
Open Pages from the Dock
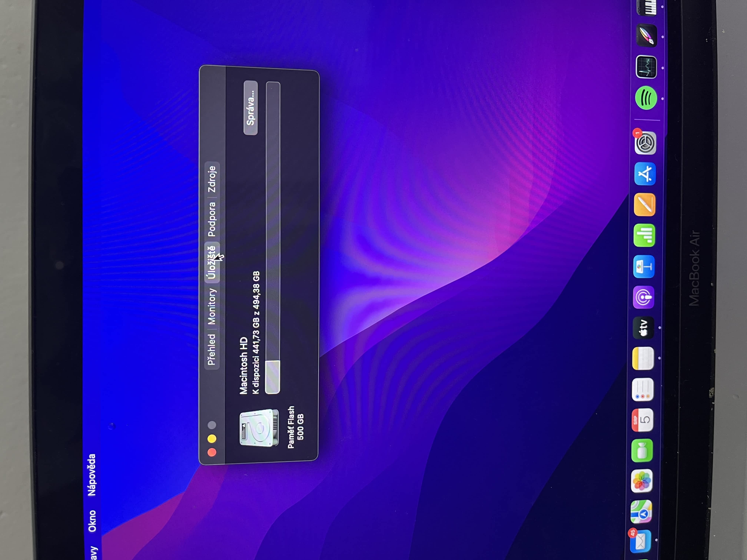pyautogui.click(x=645, y=205)
